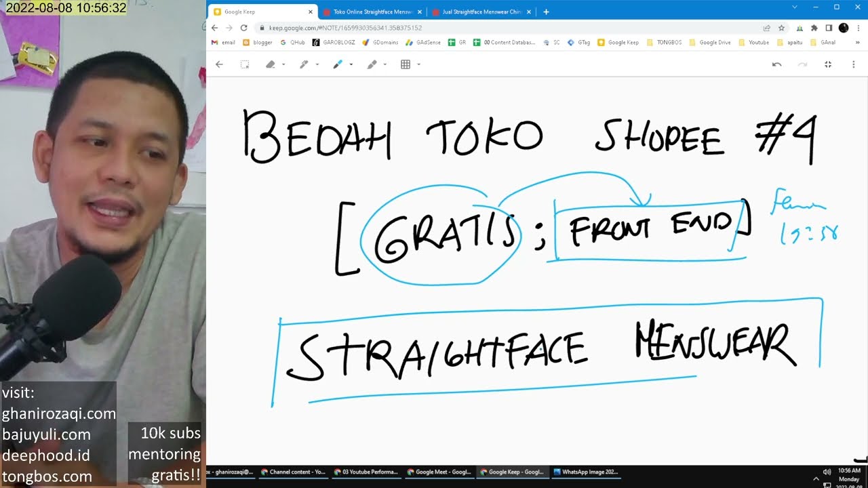Expand Pen tool options arrow
Viewport: 868px width, 488px height.
317,64
